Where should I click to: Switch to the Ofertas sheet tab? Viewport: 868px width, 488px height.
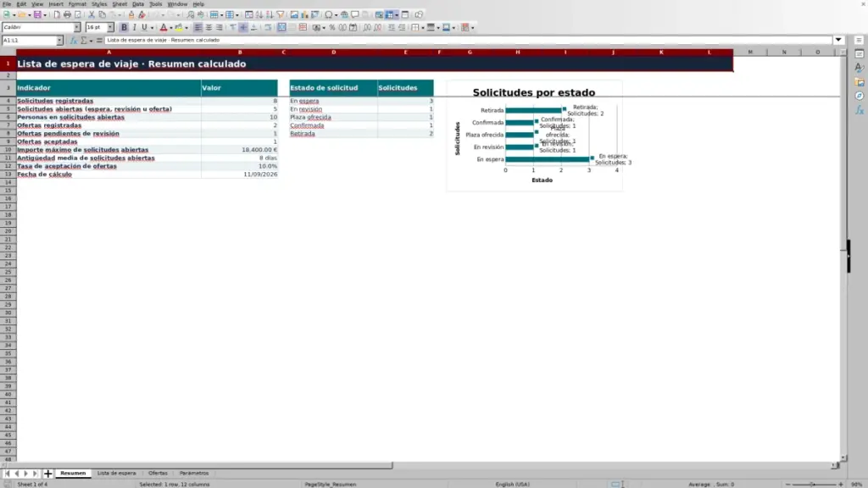[158, 474]
